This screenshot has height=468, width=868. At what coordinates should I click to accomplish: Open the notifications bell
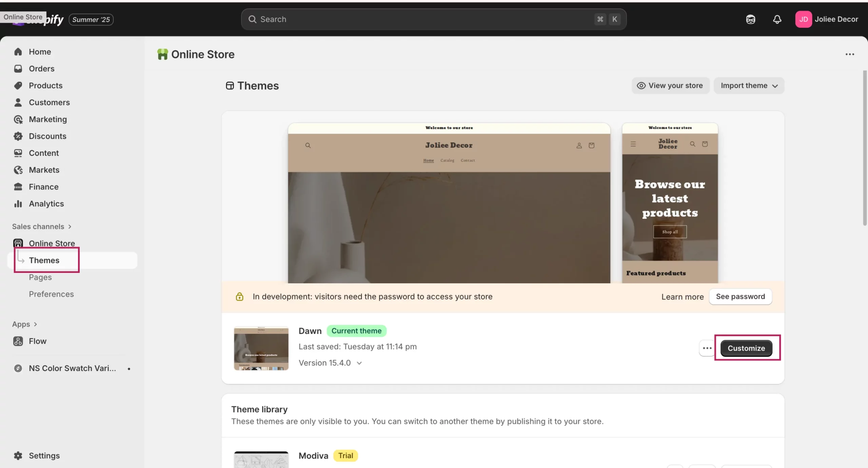coord(777,19)
